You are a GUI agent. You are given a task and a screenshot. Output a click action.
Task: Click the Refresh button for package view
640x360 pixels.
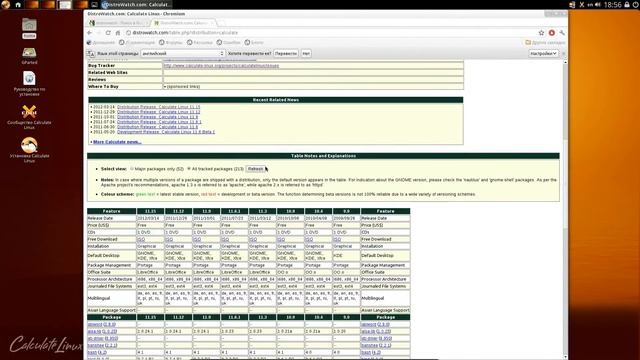256,169
